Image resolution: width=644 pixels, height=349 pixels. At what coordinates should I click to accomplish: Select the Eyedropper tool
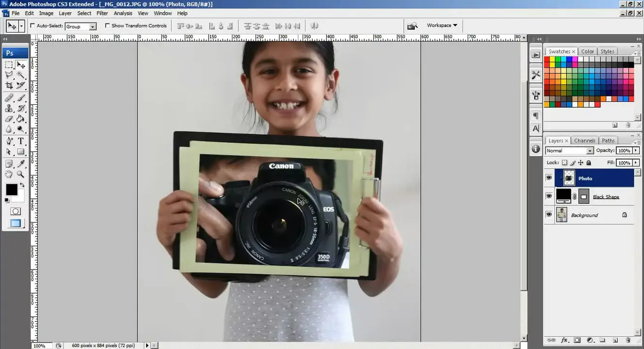tap(21, 164)
